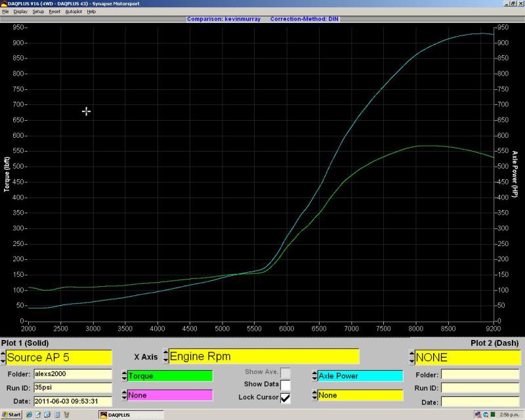Click the Torque (lbft) axis label
Image resolution: width=525 pixels, height=420 pixels.
coord(7,174)
